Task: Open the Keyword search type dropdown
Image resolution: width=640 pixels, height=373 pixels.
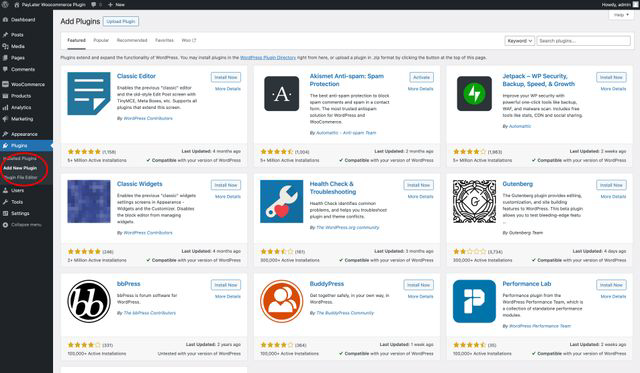Action: tap(519, 41)
